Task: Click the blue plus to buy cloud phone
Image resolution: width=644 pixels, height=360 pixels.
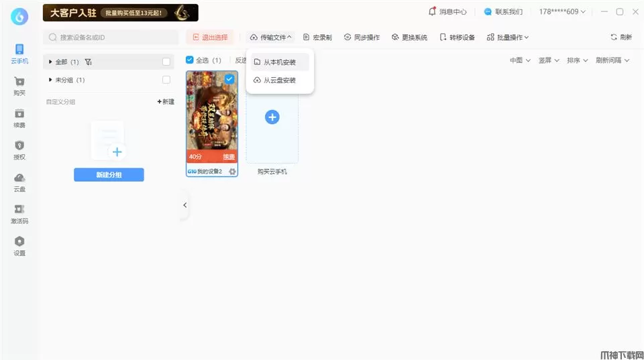Action: tap(272, 117)
